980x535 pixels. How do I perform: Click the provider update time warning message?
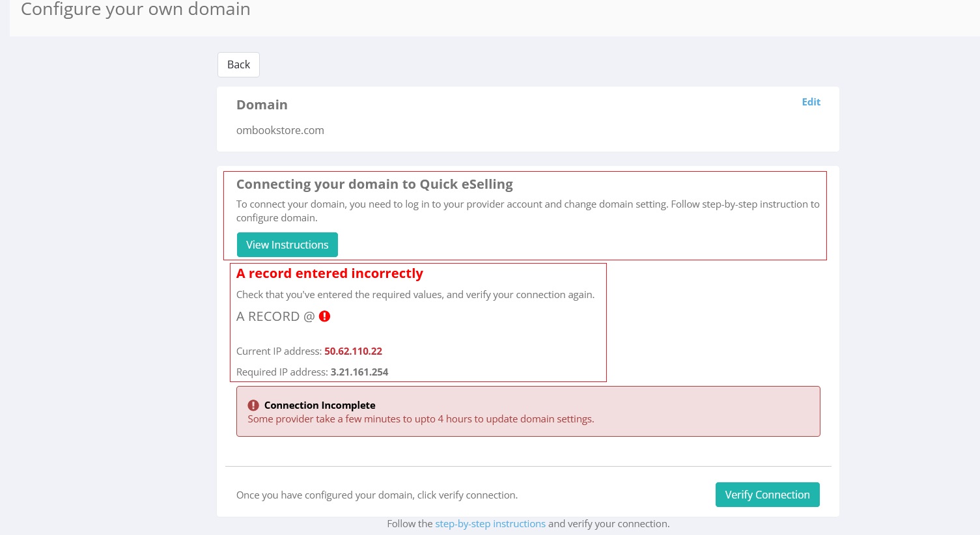click(x=421, y=419)
